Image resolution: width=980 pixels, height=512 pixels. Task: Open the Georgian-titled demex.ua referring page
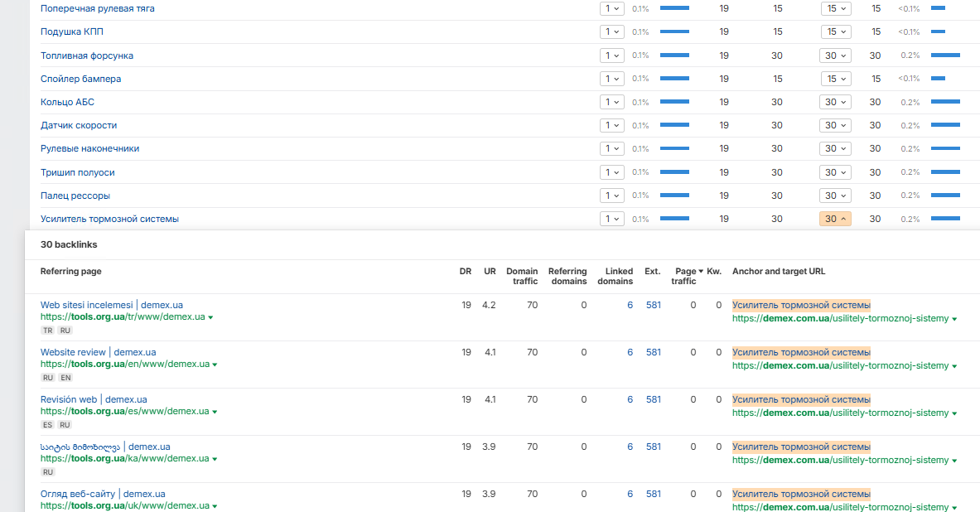105,447
